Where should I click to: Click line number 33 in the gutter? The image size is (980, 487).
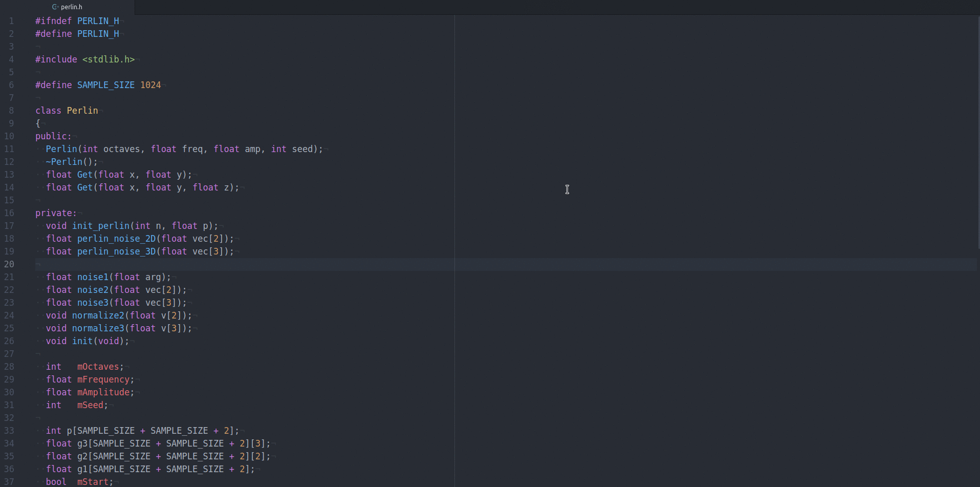[9, 431]
